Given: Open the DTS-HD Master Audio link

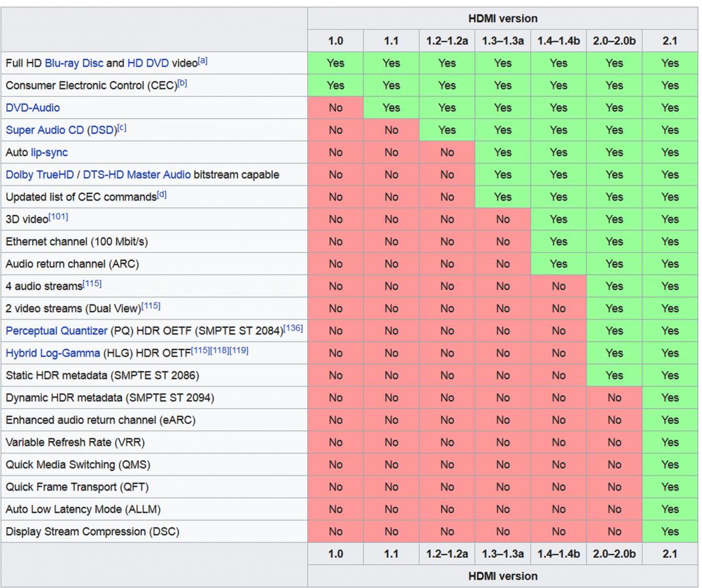Looking at the screenshot, I should 137,175.
